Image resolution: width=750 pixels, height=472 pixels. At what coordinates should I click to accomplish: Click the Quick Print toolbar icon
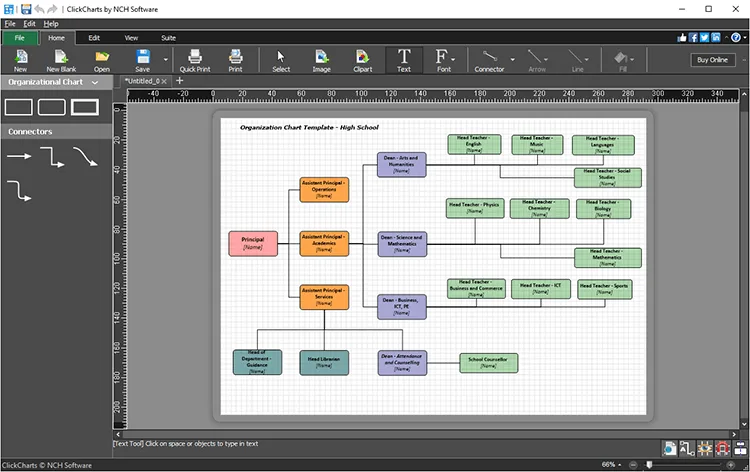click(195, 60)
